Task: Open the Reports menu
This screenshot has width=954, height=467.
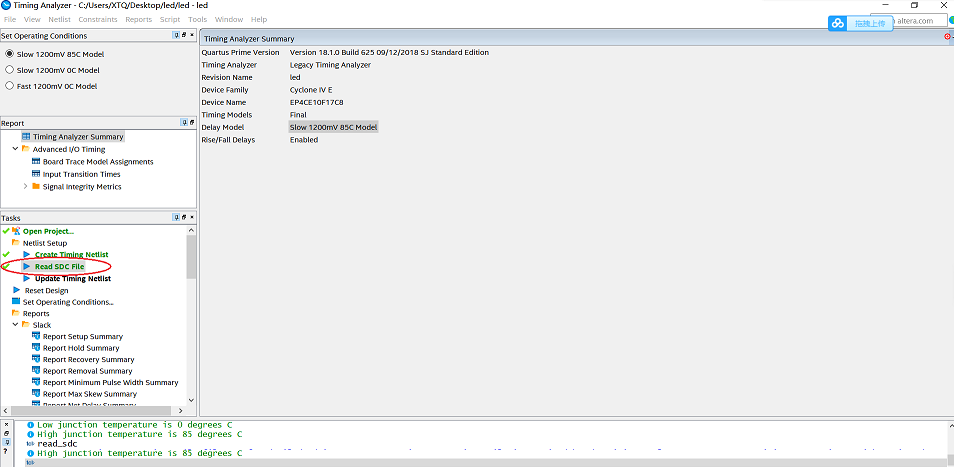Action: [x=139, y=19]
